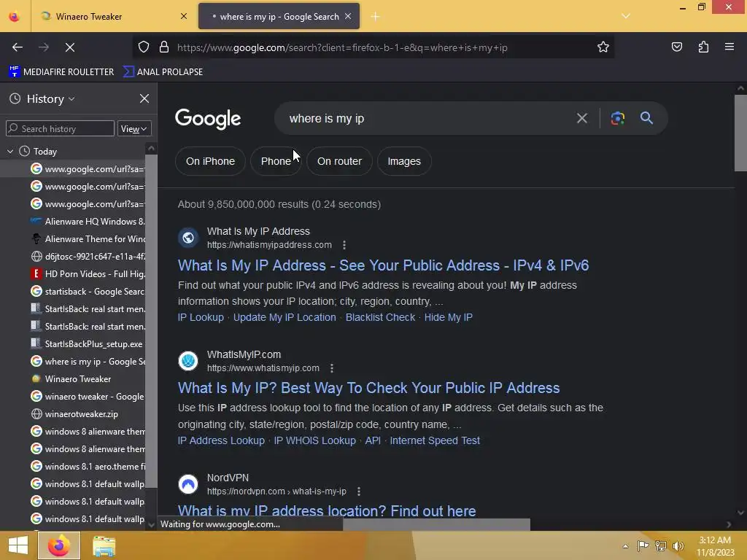Filter results with On router chip
The width and height of the screenshot is (747, 560).
[x=339, y=161]
